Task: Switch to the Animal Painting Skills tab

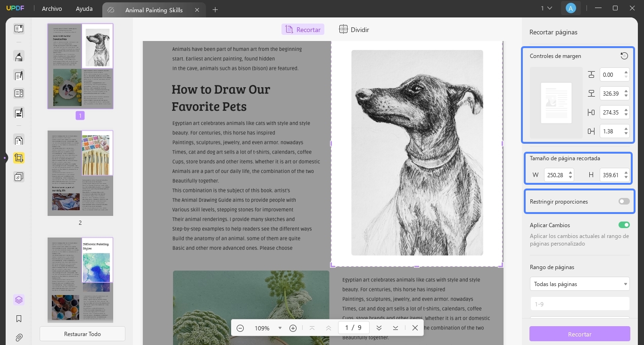Action: [154, 10]
